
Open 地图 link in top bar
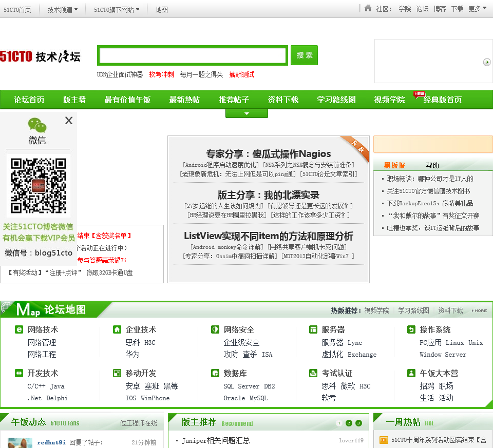[162, 10]
